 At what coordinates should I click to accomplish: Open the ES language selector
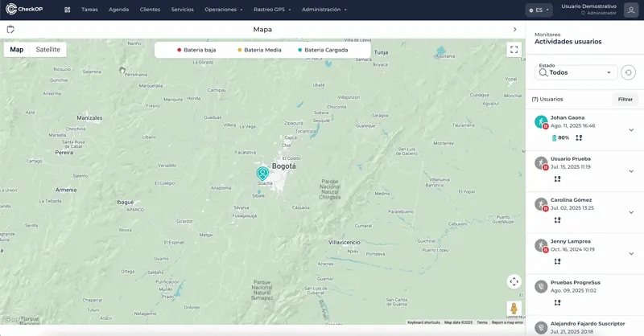point(539,10)
